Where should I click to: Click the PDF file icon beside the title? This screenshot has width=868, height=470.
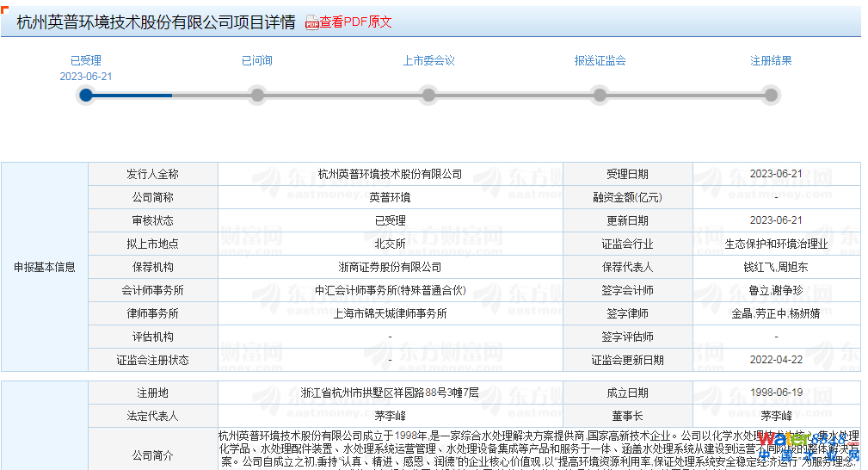click(x=312, y=23)
